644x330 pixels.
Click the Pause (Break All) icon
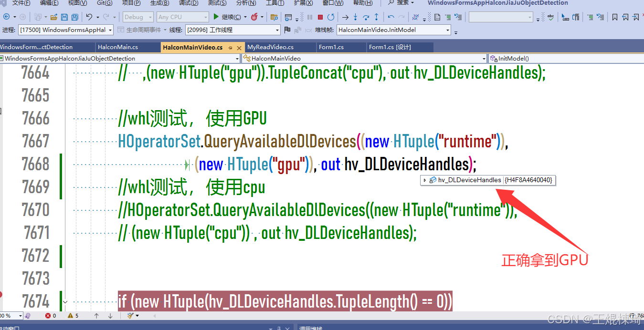click(x=310, y=17)
